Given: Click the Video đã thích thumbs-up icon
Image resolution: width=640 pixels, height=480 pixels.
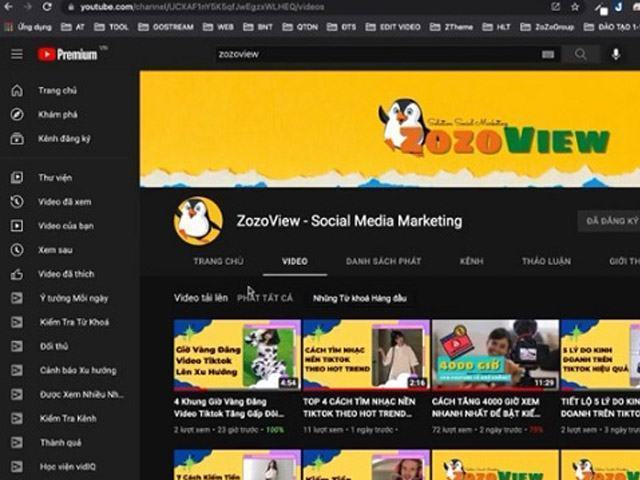Looking at the screenshot, I should pyautogui.click(x=17, y=274).
